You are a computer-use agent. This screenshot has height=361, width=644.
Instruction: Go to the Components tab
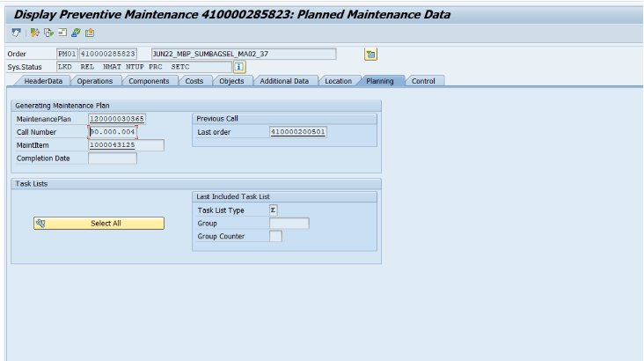pyautogui.click(x=148, y=81)
